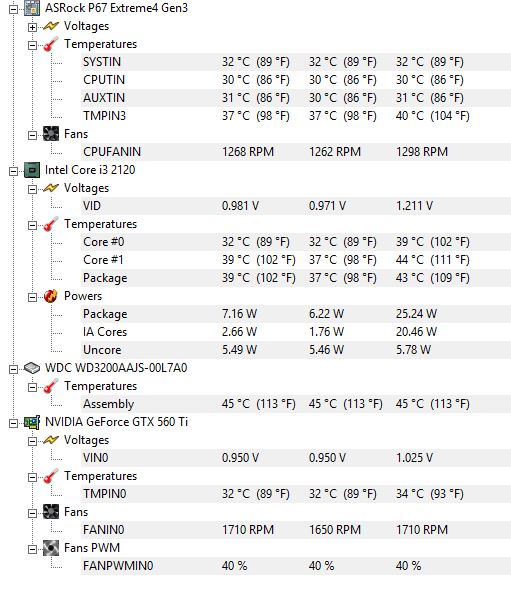Image resolution: width=511 pixels, height=595 pixels.
Task: Collapse the WDC drive Temperatures node
Action: pos(33,387)
